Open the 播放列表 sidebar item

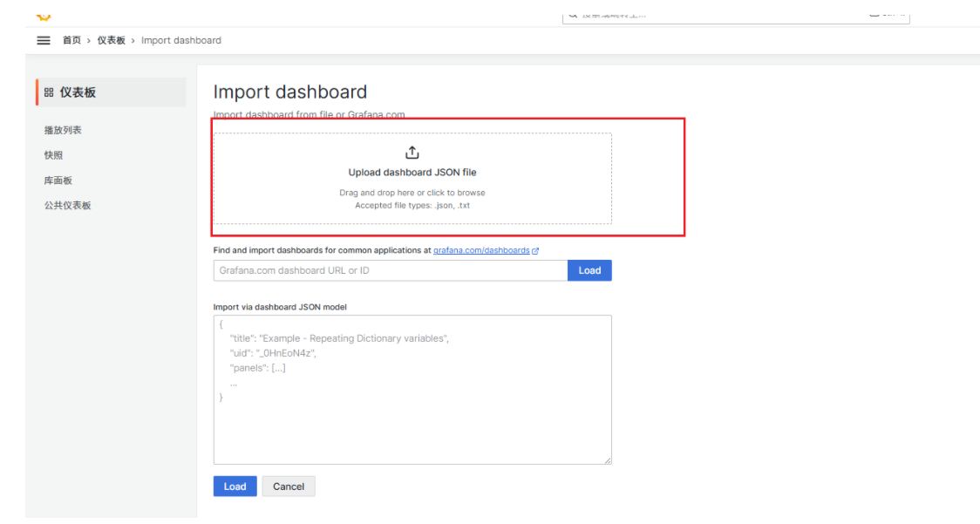(63, 130)
